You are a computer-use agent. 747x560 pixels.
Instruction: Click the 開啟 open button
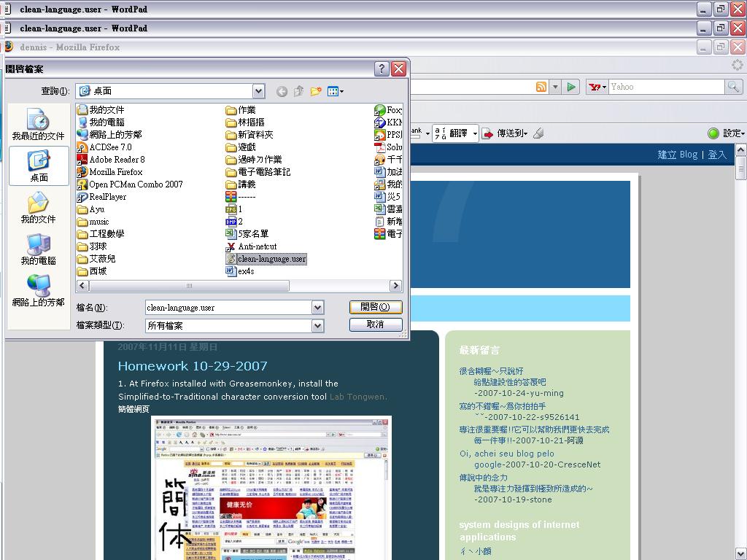(x=376, y=307)
